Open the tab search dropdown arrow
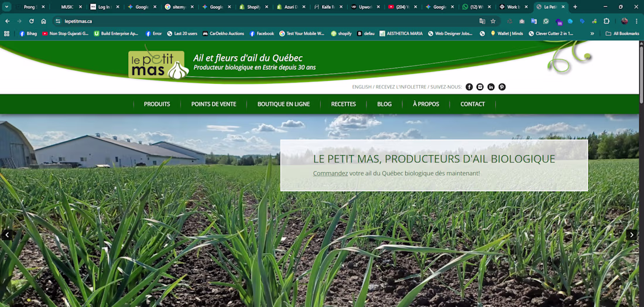This screenshot has height=307, width=644. 6,7
